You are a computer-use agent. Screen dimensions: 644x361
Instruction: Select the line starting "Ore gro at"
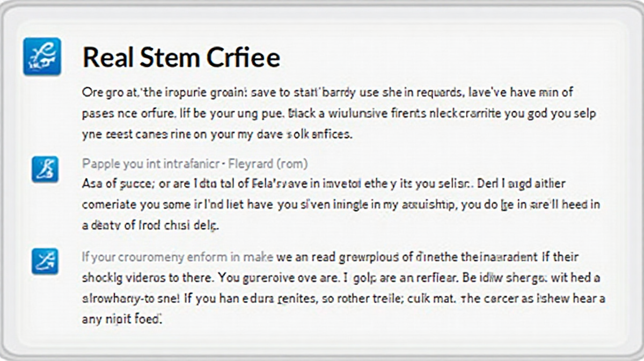(327, 92)
